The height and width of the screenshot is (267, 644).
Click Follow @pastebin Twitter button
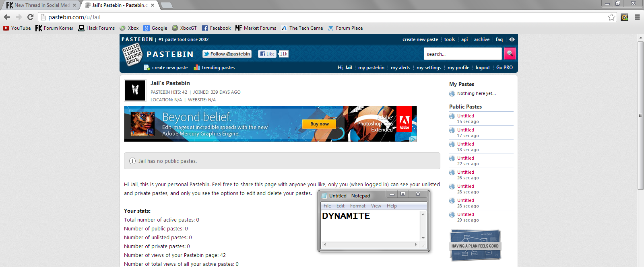[x=227, y=54]
